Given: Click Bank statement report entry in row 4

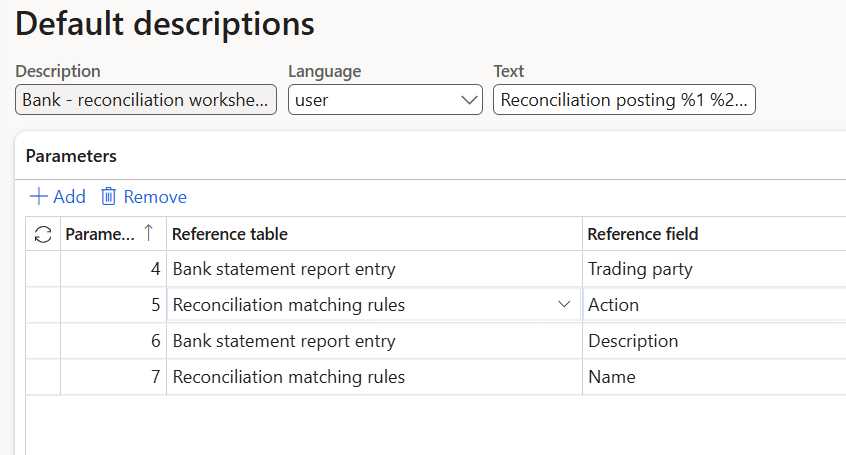Looking at the screenshot, I should click(x=374, y=269).
